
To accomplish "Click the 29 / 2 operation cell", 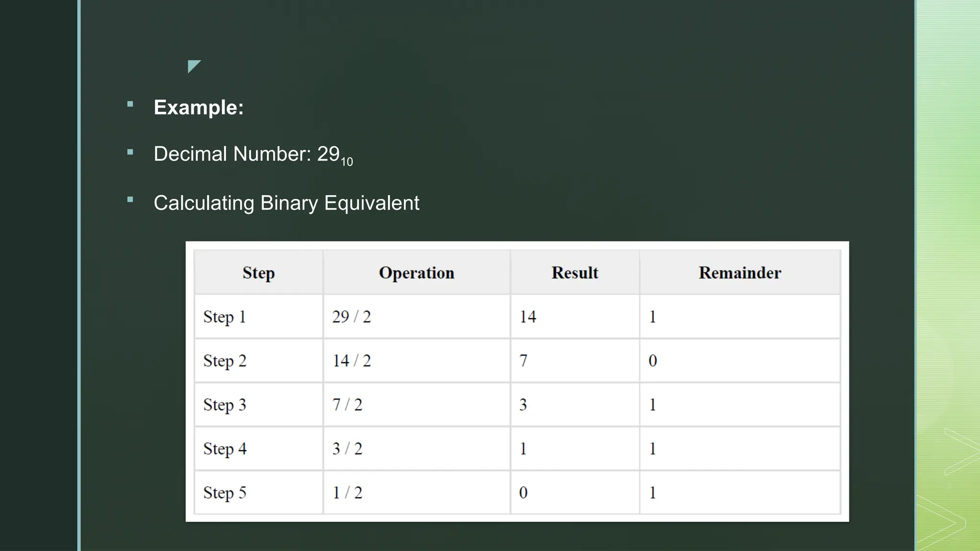I will 416,317.
